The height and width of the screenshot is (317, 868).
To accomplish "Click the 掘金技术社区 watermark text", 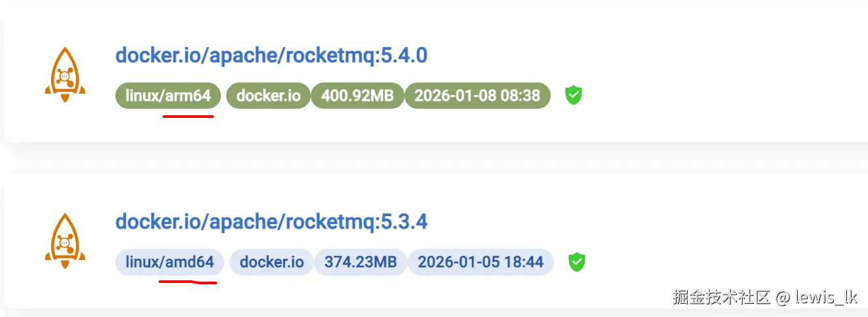I will point(720,297).
